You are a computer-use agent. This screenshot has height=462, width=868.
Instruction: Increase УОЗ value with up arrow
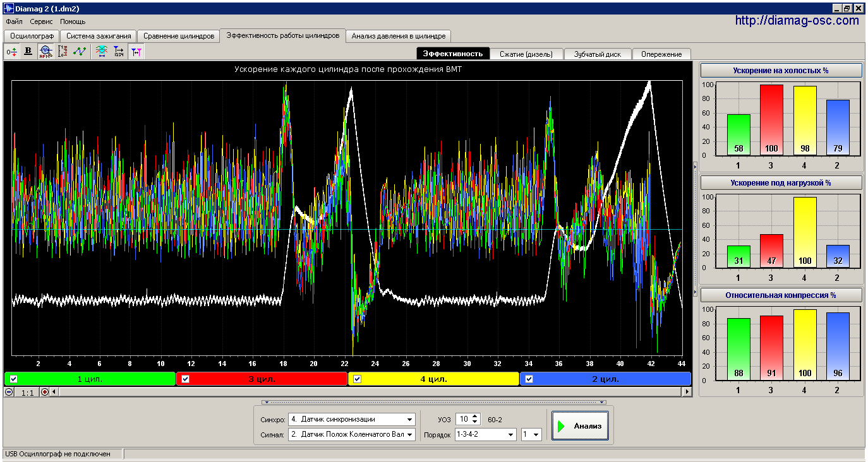[x=476, y=416]
